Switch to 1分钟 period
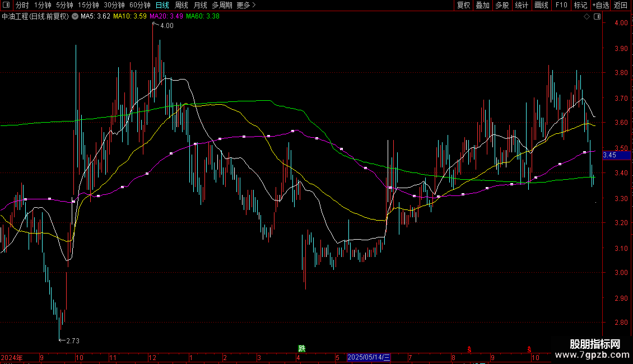The width and height of the screenshot is (633, 364). tap(43, 5)
